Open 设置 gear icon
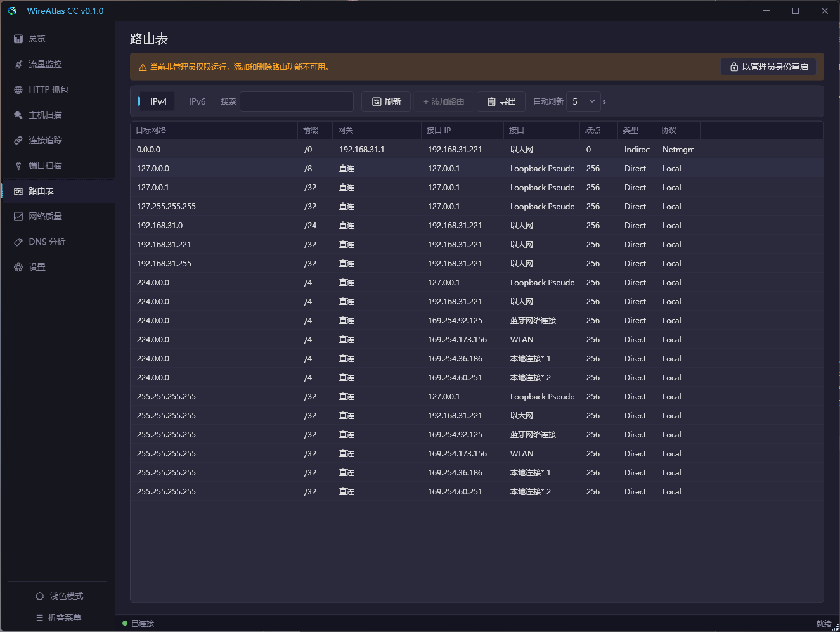Screen dimensions: 840x632 [18, 267]
